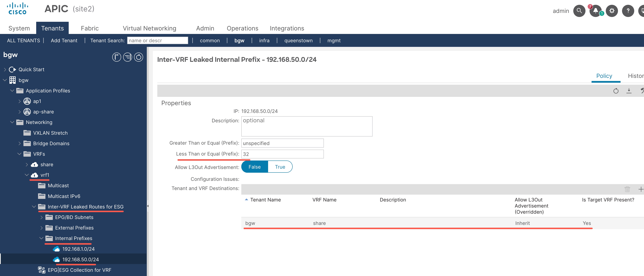Collapse the Internal Prefixes folder
The image size is (644, 276).
41,238
